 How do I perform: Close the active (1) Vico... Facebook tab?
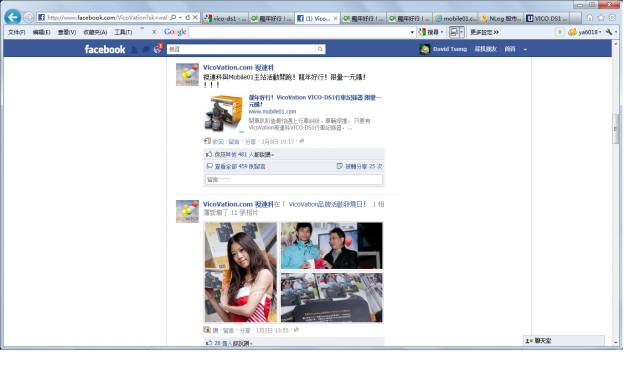pos(336,18)
